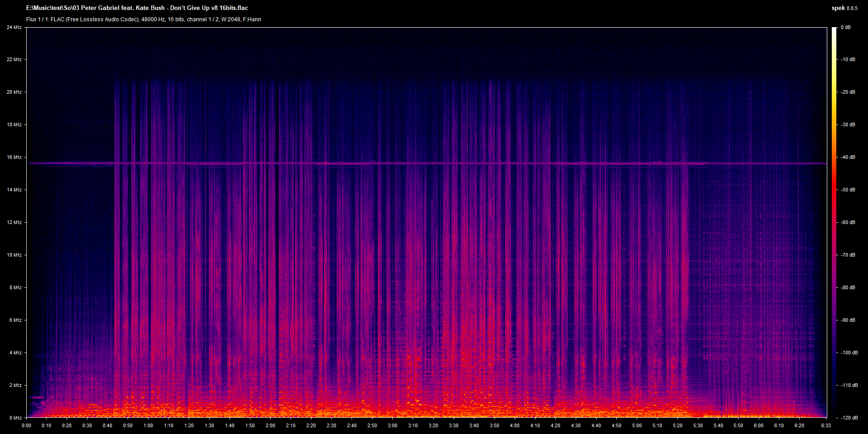Viewport: 868px width, 434px height.
Task: Click the white top of the color scale bar
Action: click(834, 30)
